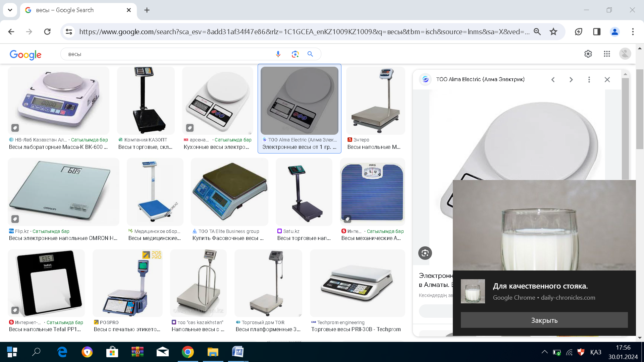This screenshot has width=644, height=362.
Task: View site information icon in address bar
Action: pos(69,32)
